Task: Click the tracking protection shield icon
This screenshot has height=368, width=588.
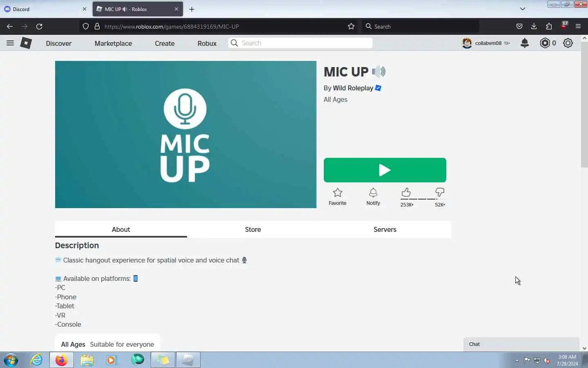Action: (86, 26)
